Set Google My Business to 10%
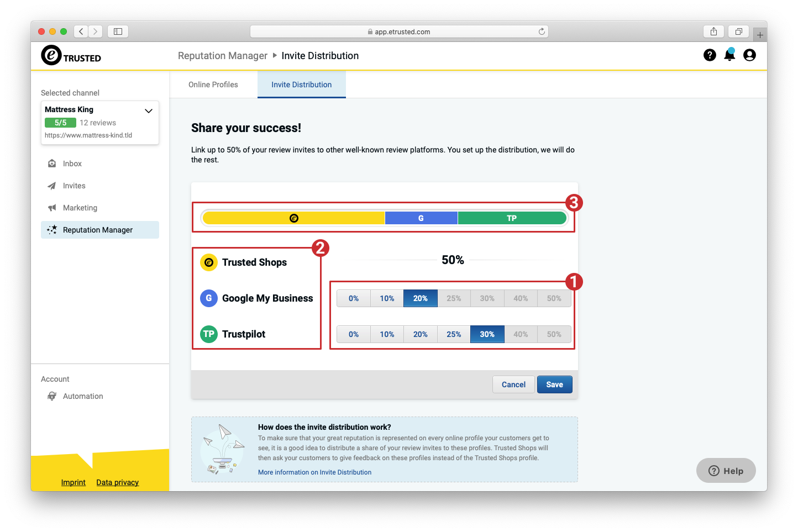798x532 pixels. click(x=387, y=298)
